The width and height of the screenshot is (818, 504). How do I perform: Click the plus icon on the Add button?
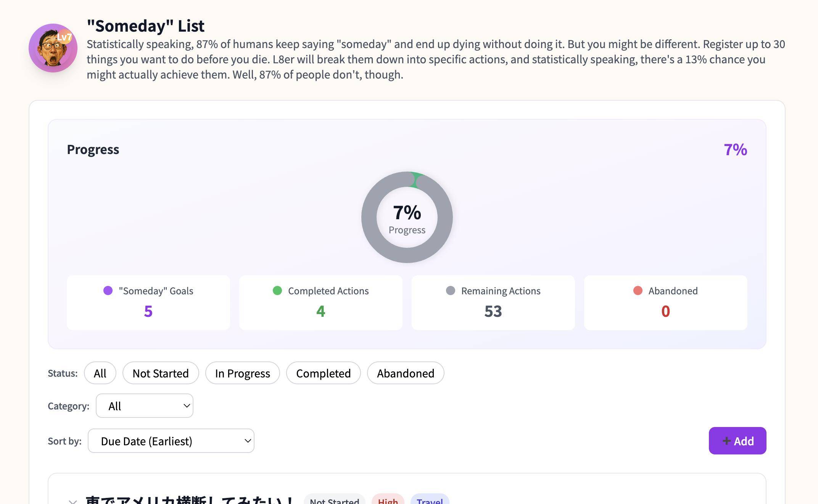point(726,441)
